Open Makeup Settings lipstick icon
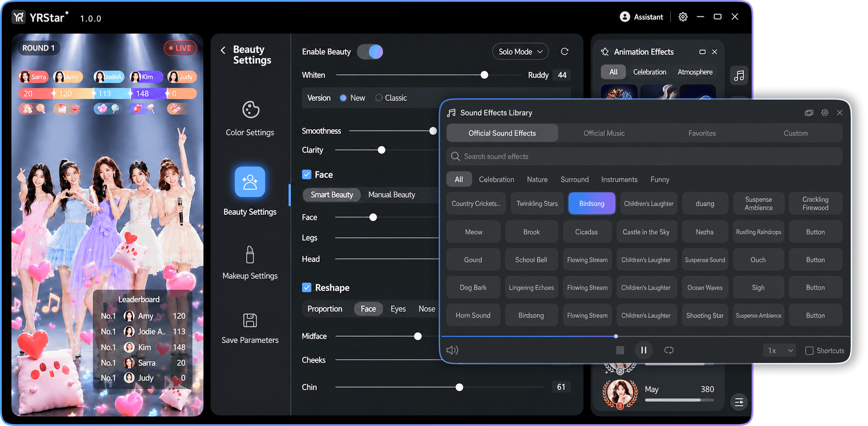This screenshot has height=426, width=868. (250, 254)
